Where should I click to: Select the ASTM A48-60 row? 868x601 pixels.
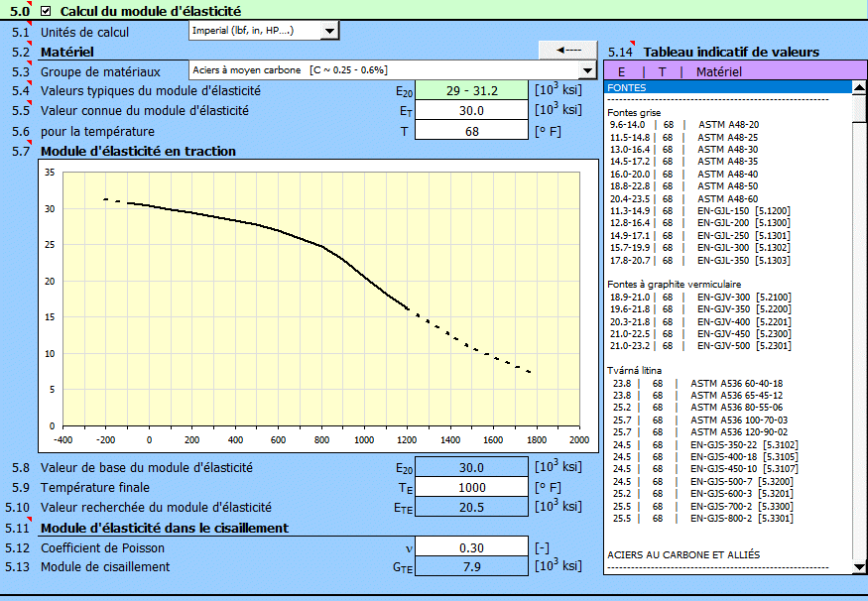[728, 198]
